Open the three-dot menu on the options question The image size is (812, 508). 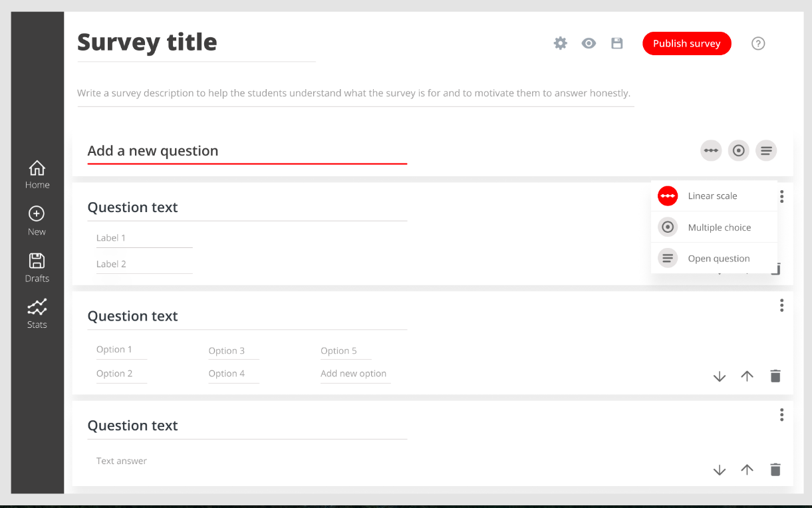[782, 305]
